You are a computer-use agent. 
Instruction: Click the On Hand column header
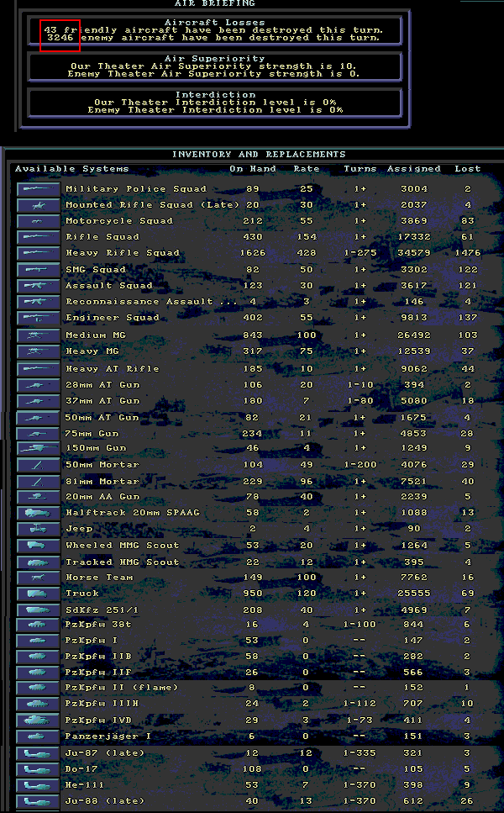click(253, 168)
